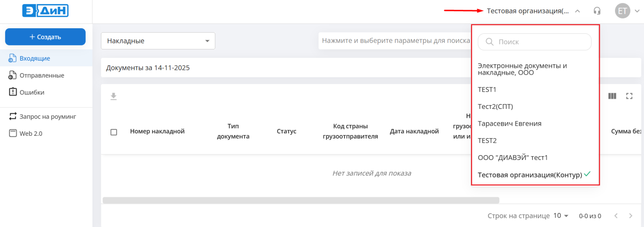Open the ET user avatar

pos(622,11)
